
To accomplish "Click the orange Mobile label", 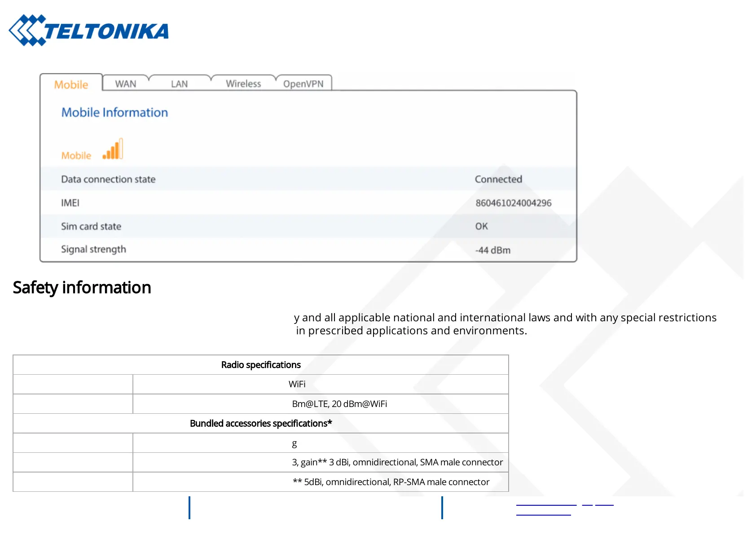I will (76, 156).
